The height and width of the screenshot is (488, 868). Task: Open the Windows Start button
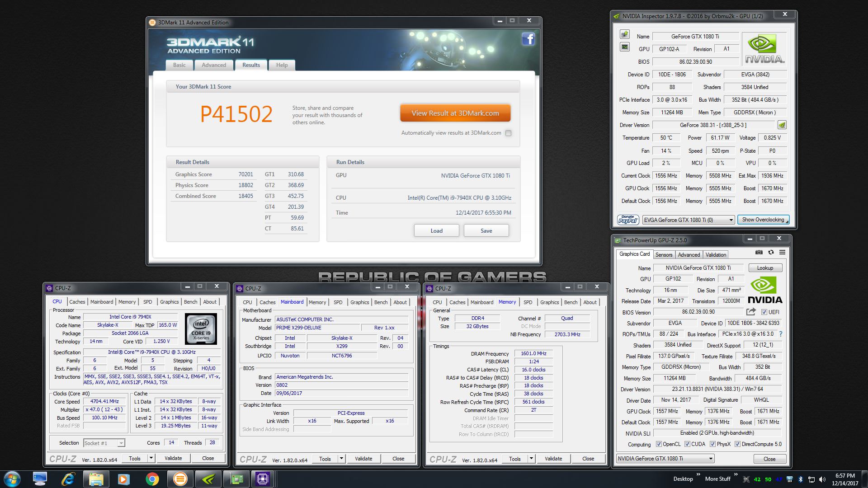point(12,479)
